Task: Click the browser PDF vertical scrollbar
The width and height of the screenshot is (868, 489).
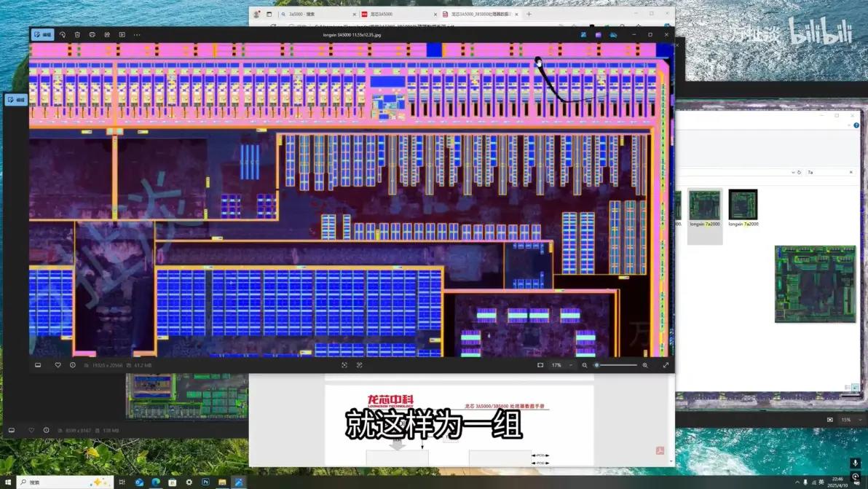Action: [x=671, y=421]
